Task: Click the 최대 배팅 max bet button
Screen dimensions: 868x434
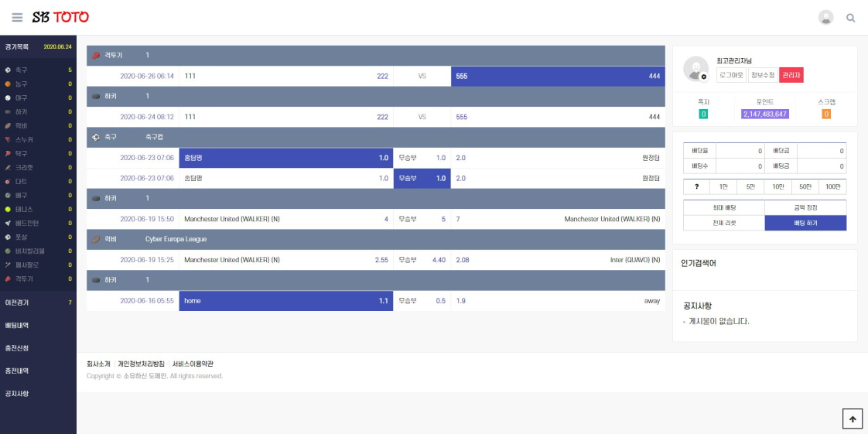Action: point(724,207)
